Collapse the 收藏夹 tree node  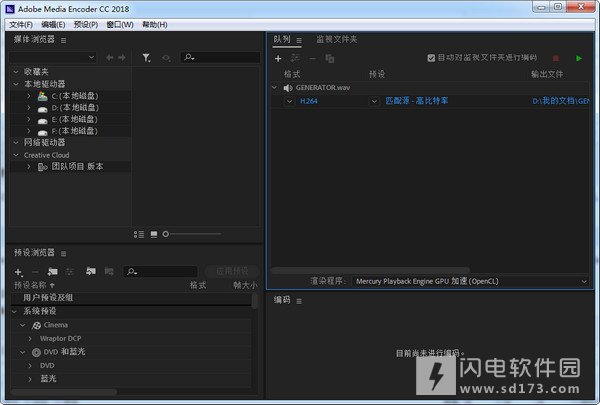coord(16,72)
